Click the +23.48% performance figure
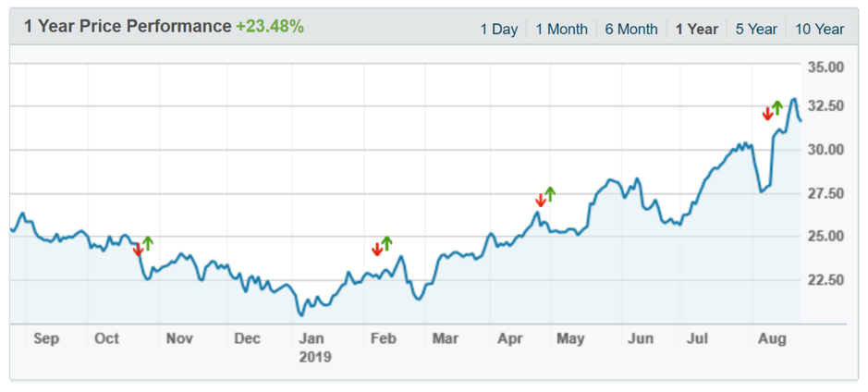The width and height of the screenshot is (868, 392). pyautogui.click(x=270, y=27)
